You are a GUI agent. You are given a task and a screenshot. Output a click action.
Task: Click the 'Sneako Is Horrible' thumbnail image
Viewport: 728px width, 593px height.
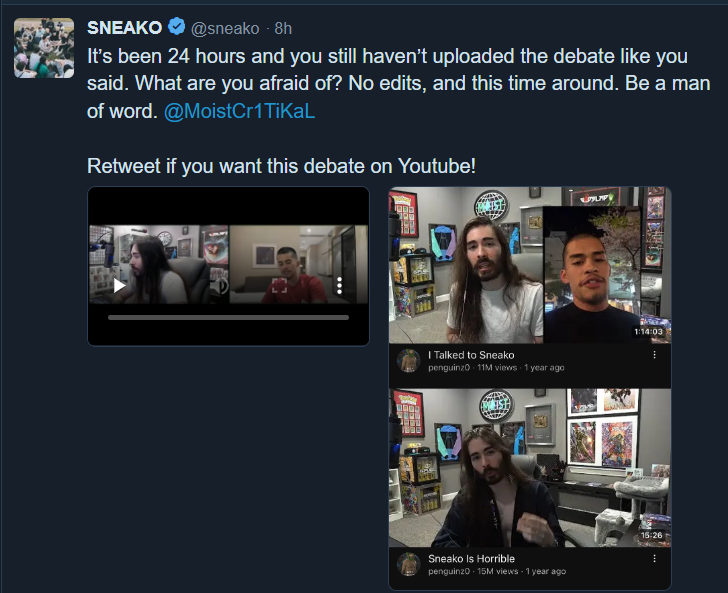point(530,468)
